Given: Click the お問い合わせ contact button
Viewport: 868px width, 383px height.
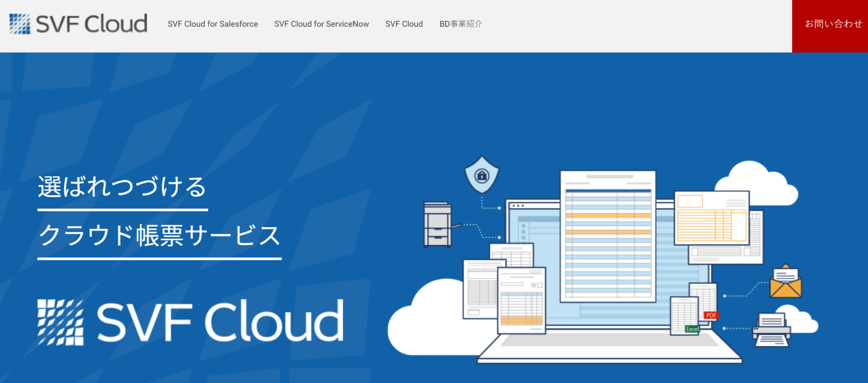Looking at the screenshot, I should point(830,26).
